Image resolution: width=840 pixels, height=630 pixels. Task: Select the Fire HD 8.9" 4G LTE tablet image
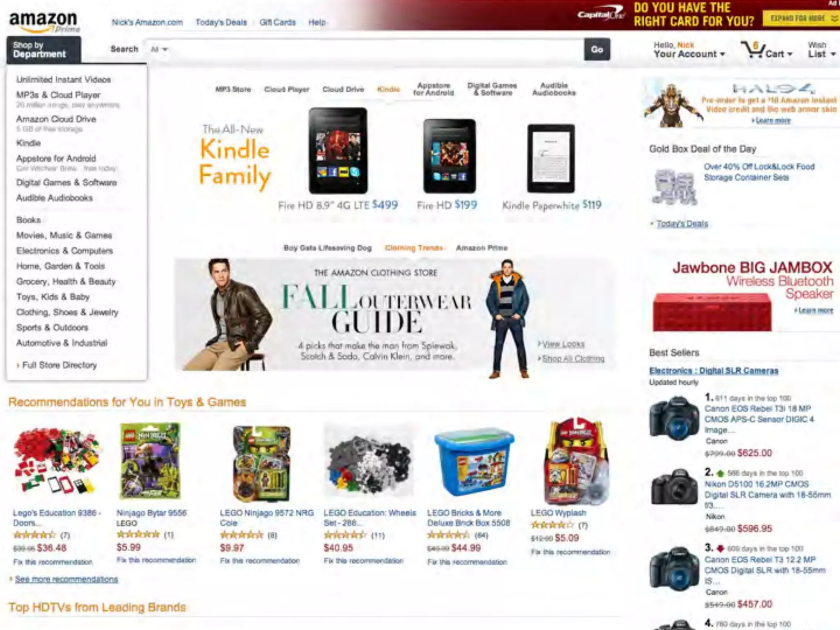coord(338,151)
